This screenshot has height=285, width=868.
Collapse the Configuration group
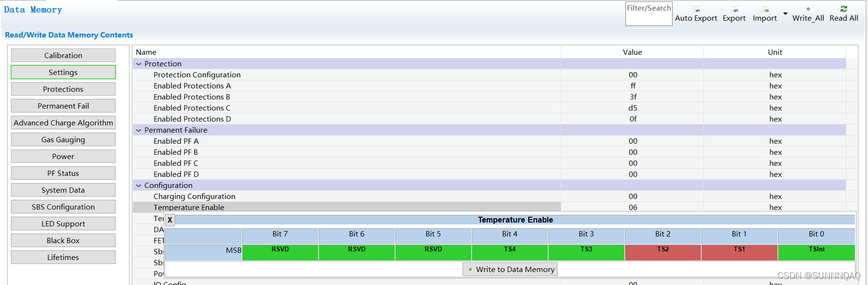tap(139, 186)
